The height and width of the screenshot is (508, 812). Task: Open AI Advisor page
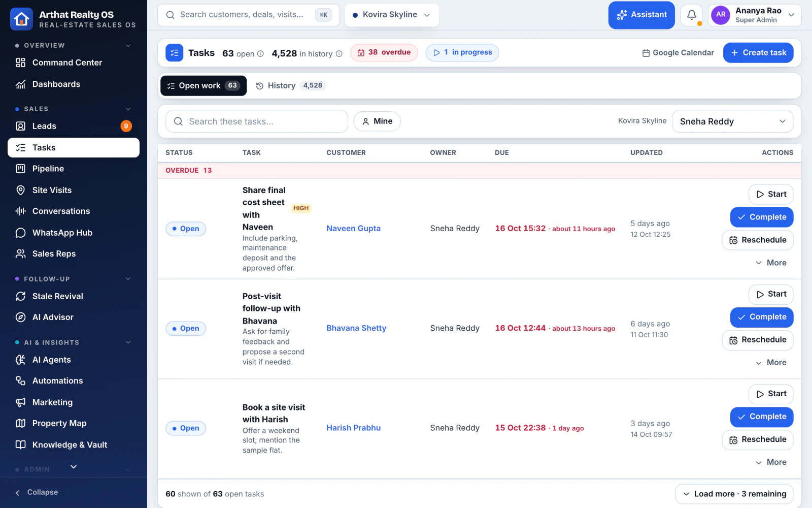(x=74, y=317)
